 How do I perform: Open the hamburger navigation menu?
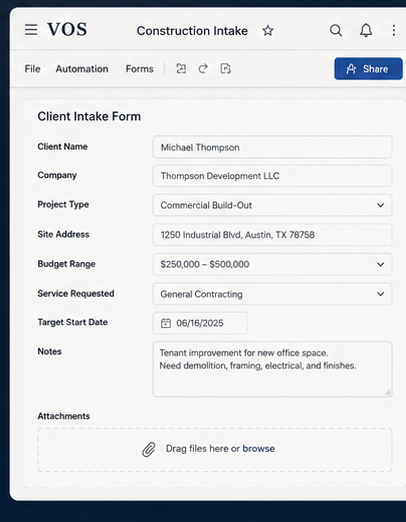[31, 30]
